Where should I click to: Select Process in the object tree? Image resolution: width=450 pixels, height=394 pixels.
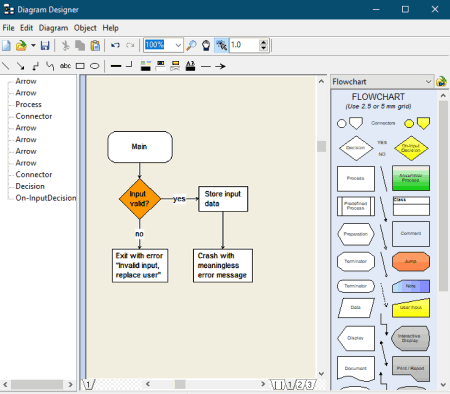28,105
